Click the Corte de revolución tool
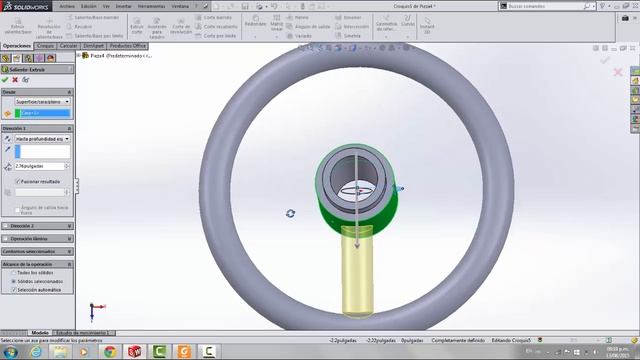Viewport: 640px width, 360px height. (181, 25)
